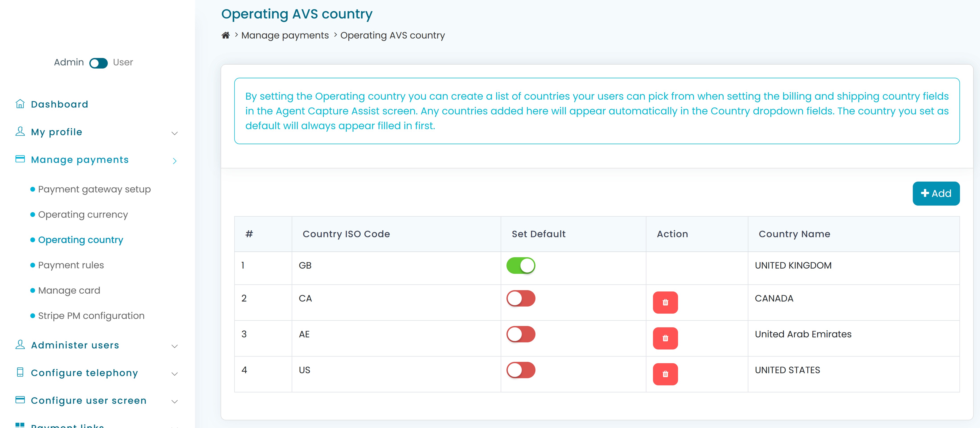Enable the US Set Default toggle
The height and width of the screenshot is (428, 980).
click(521, 370)
